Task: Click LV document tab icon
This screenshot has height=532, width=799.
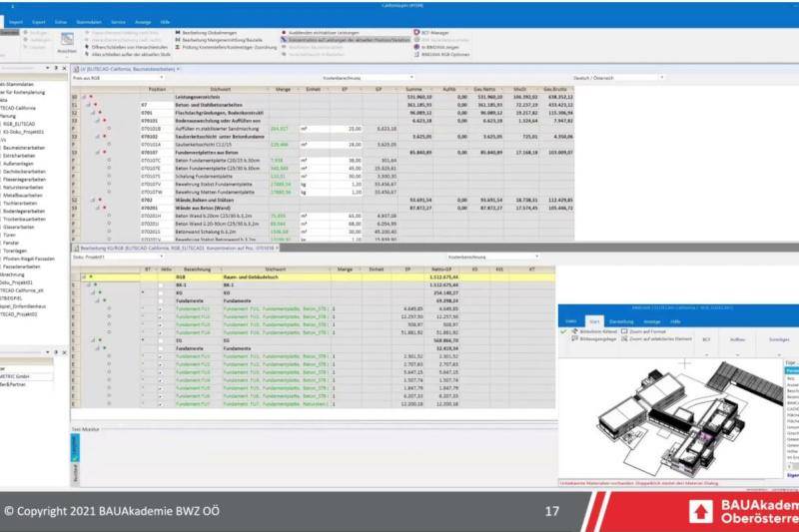Action: point(77,69)
